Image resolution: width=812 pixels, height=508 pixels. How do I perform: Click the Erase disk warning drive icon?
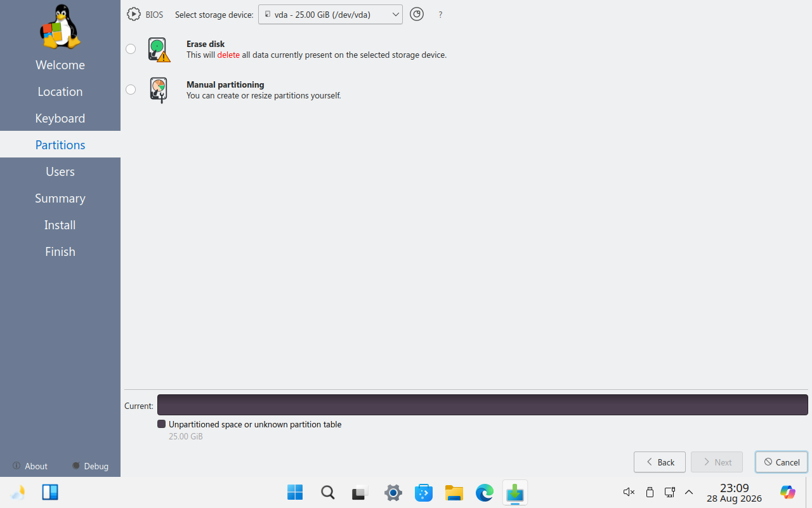[x=159, y=50]
